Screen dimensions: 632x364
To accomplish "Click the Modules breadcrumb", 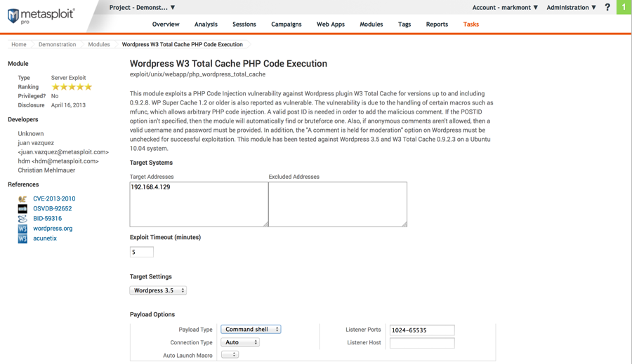I will click(x=99, y=44).
